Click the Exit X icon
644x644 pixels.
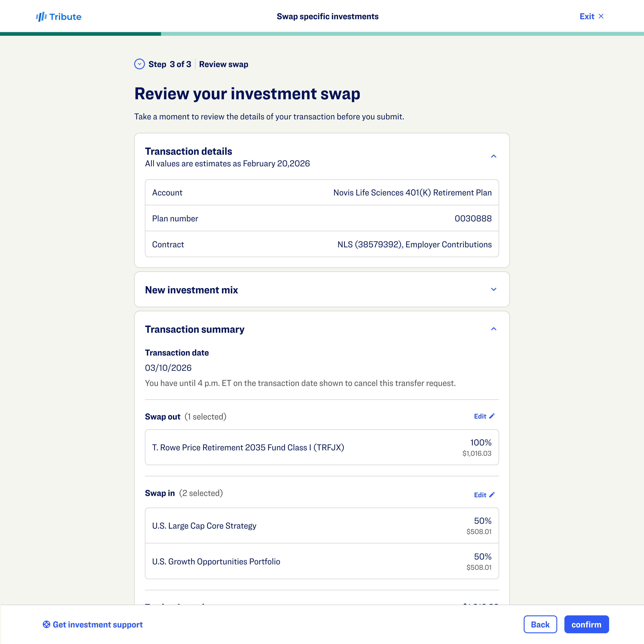tap(601, 16)
